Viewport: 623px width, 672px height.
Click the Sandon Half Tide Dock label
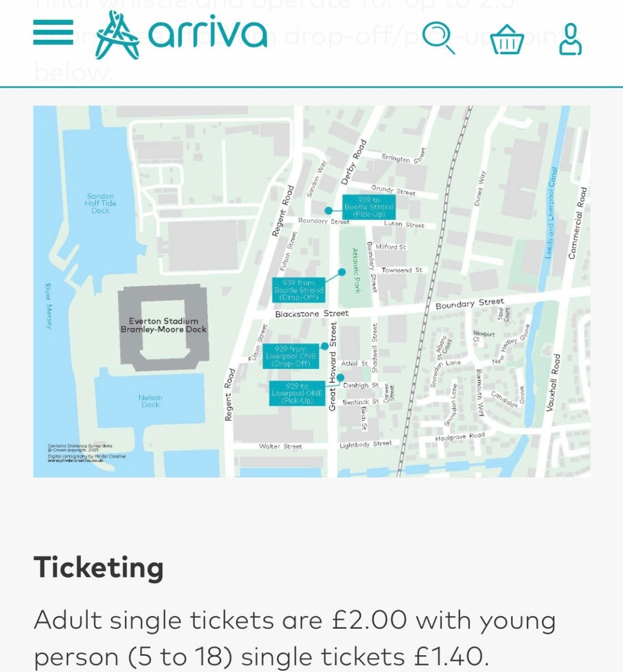[x=100, y=204]
